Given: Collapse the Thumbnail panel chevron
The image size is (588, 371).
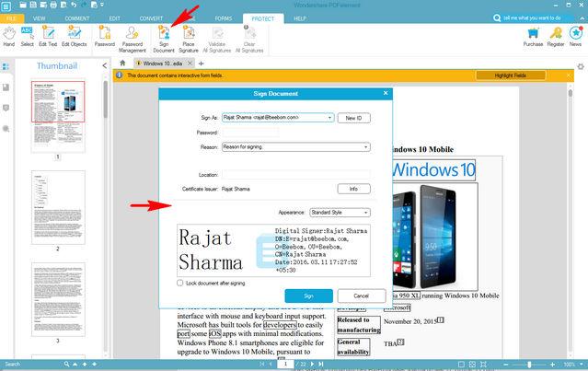Looking at the screenshot, I should (105, 65).
